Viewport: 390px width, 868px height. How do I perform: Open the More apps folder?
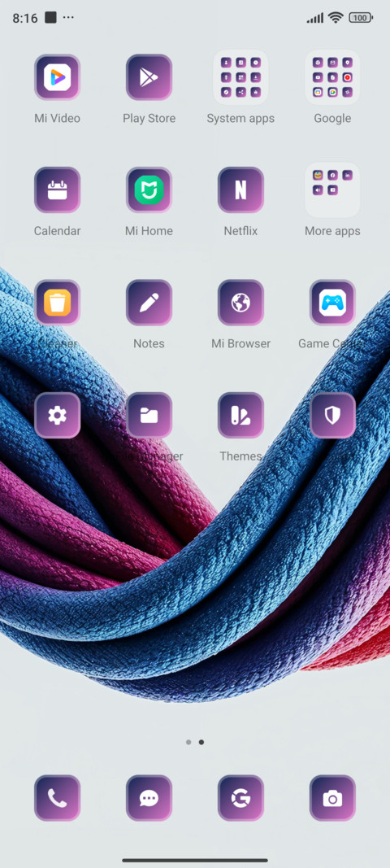332,190
